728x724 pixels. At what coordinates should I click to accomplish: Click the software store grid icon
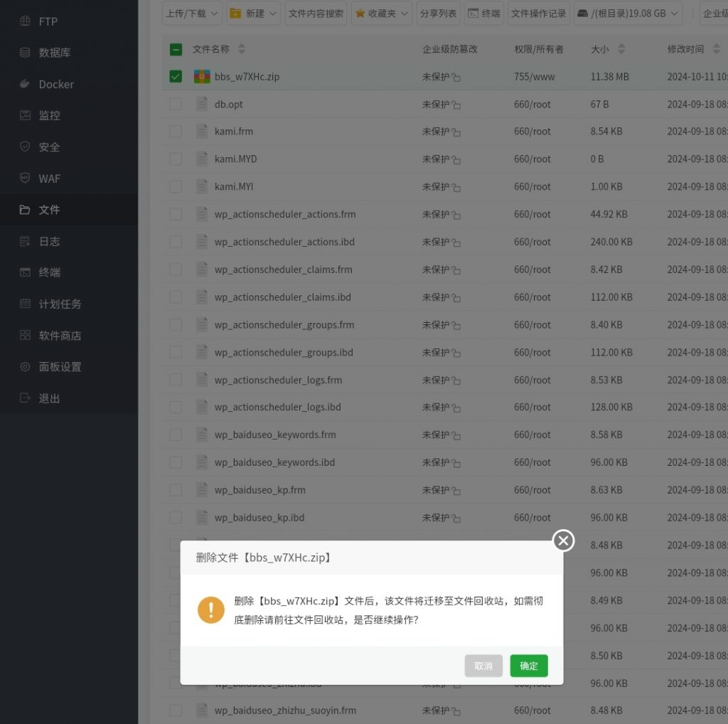[x=25, y=336]
